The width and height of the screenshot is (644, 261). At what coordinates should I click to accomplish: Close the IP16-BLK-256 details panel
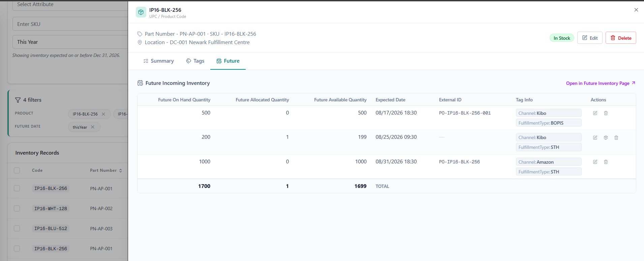636,10
